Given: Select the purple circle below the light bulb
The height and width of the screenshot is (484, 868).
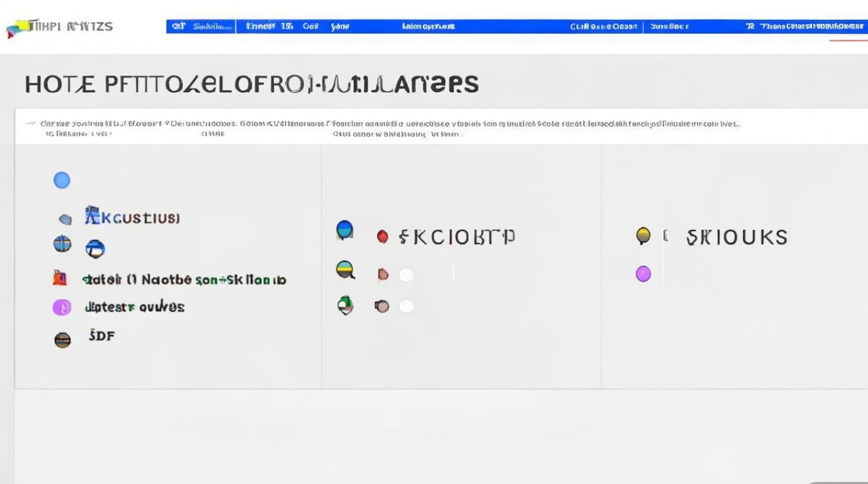Looking at the screenshot, I should click(643, 274).
